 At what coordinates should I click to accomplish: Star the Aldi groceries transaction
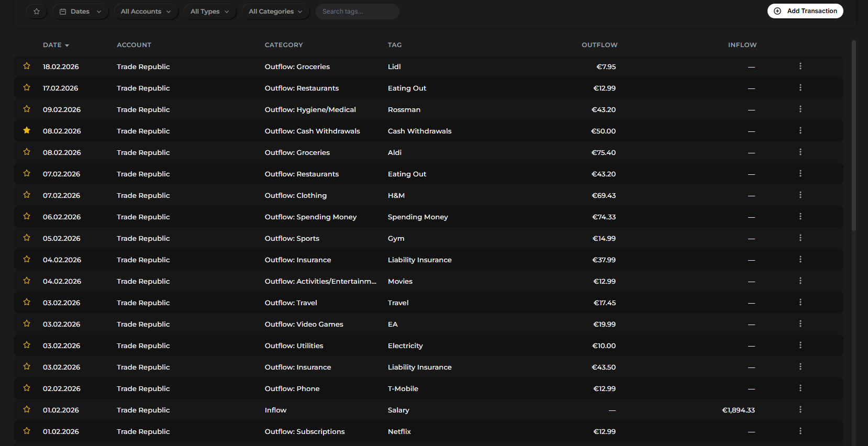pos(27,152)
